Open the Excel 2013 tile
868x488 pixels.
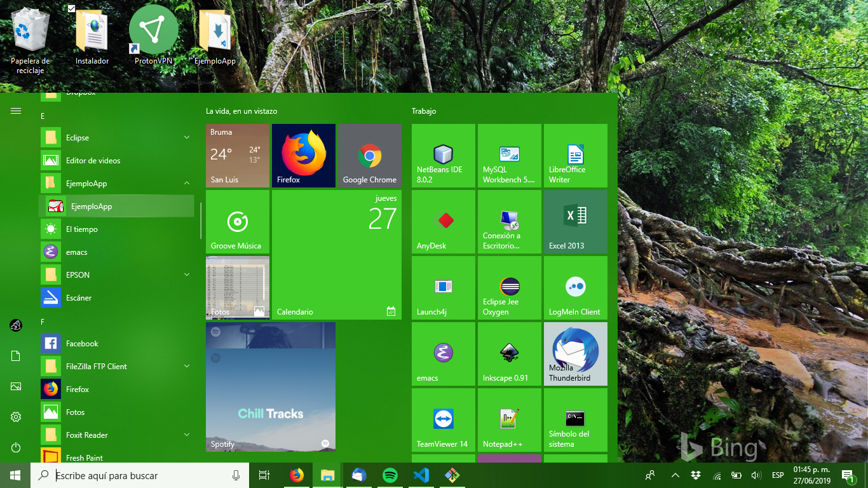pyautogui.click(x=576, y=222)
